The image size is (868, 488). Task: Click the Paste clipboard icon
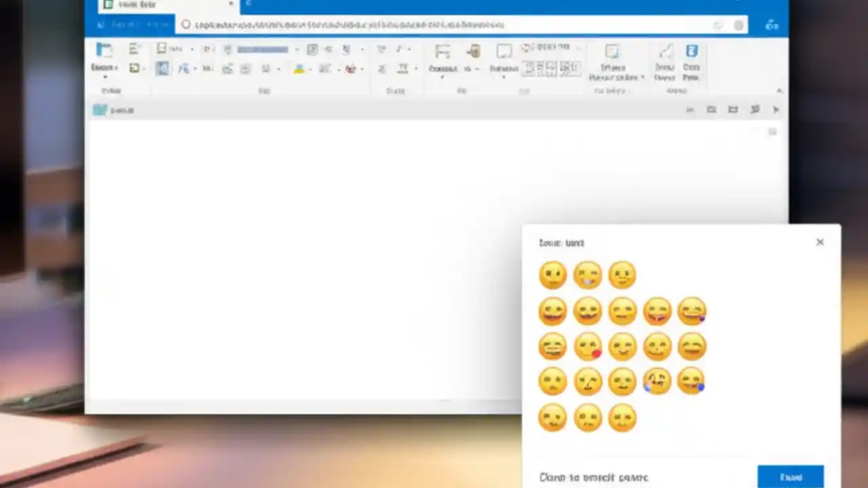(104, 51)
